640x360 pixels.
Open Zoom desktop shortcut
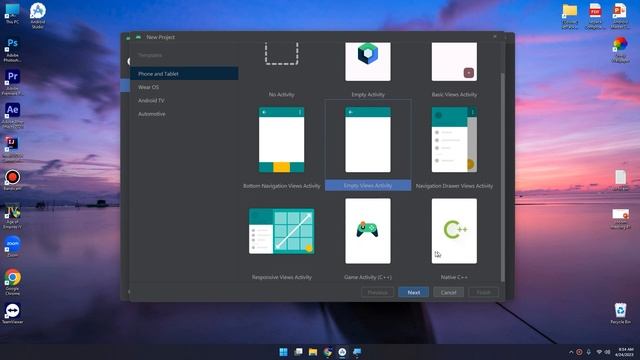coord(12,247)
